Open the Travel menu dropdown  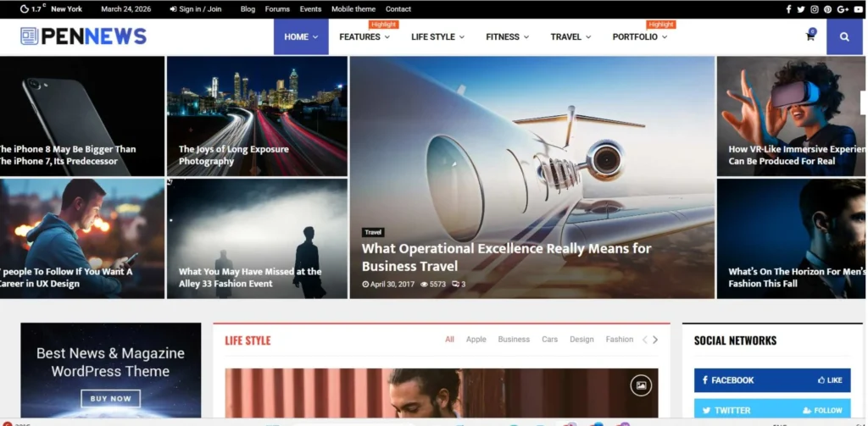click(x=570, y=37)
